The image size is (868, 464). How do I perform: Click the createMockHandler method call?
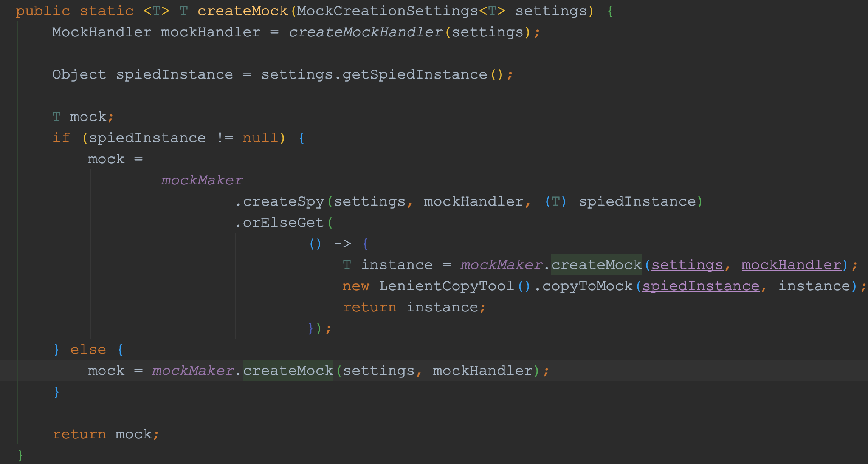click(x=365, y=32)
